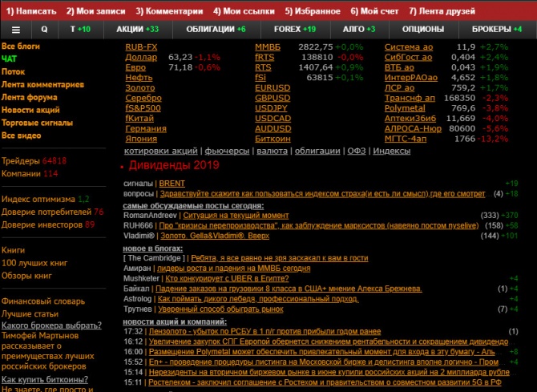Open 'Уверенный способ обыграть рынок' post
The image size is (537, 392).
[x=220, y=309]
